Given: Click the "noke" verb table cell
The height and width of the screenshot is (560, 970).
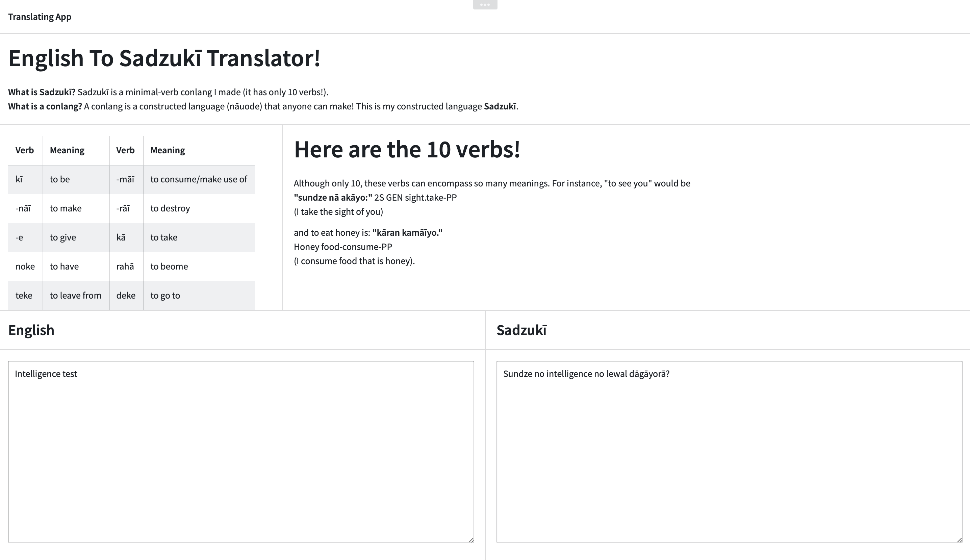Looking at the screenshot, I should [25, 266].
